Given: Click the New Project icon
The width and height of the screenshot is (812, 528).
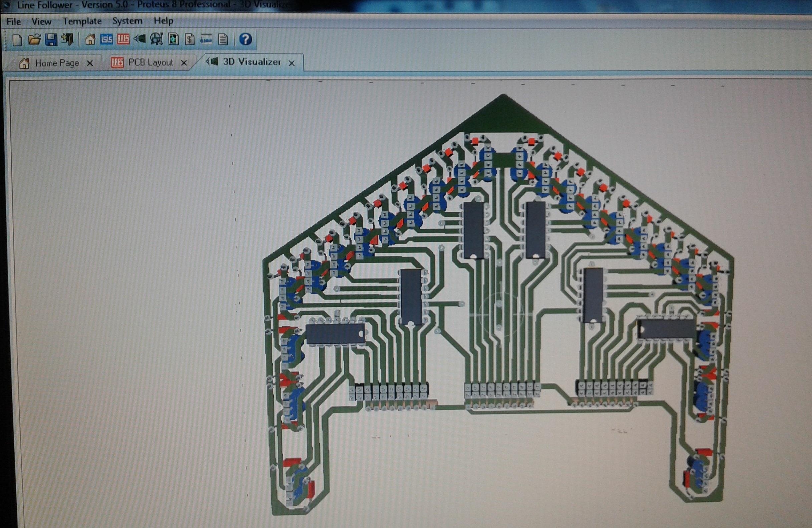Looking at the screenshot, I should point(17,40).
